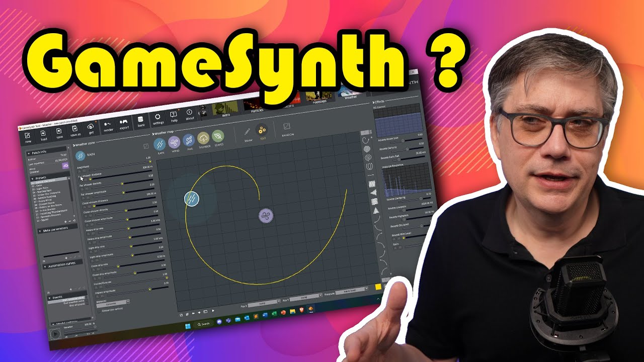The width and height of the screenshot is (644, 362).
Task: Select the RAIN weather element icon
Action: coord(159,144)
